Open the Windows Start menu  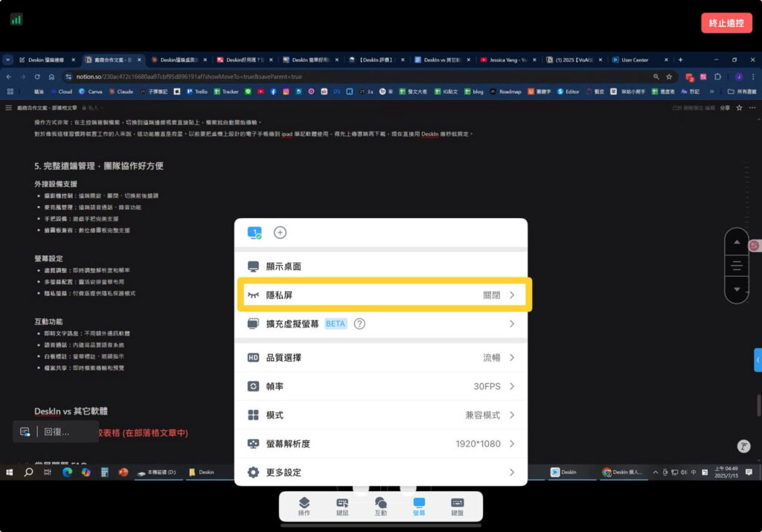pyautogui.click(x=9, y=472)
